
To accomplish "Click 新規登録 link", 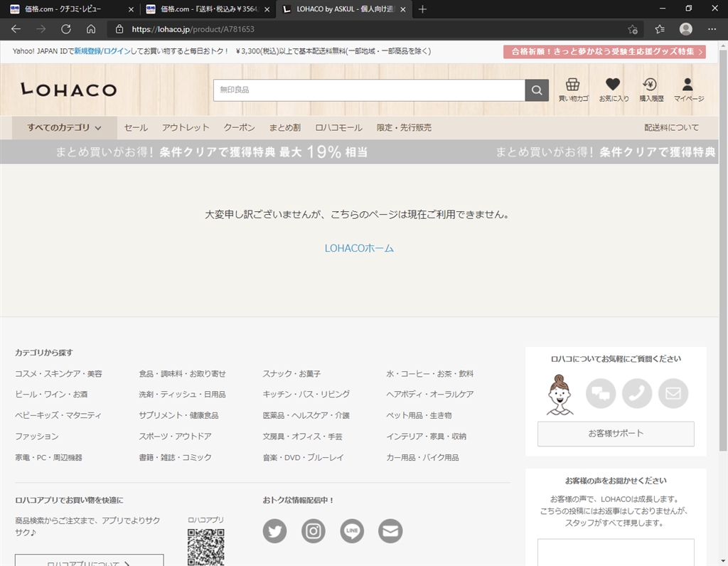I will click(87, 51).
